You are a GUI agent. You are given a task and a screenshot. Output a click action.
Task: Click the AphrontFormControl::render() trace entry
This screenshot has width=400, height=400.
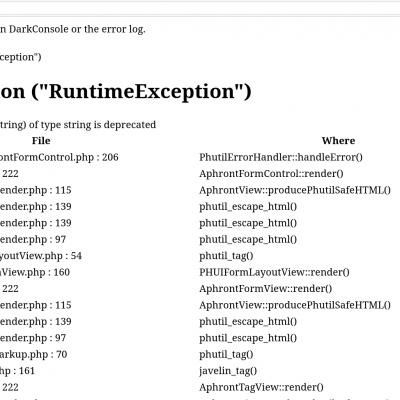[271, 174]
